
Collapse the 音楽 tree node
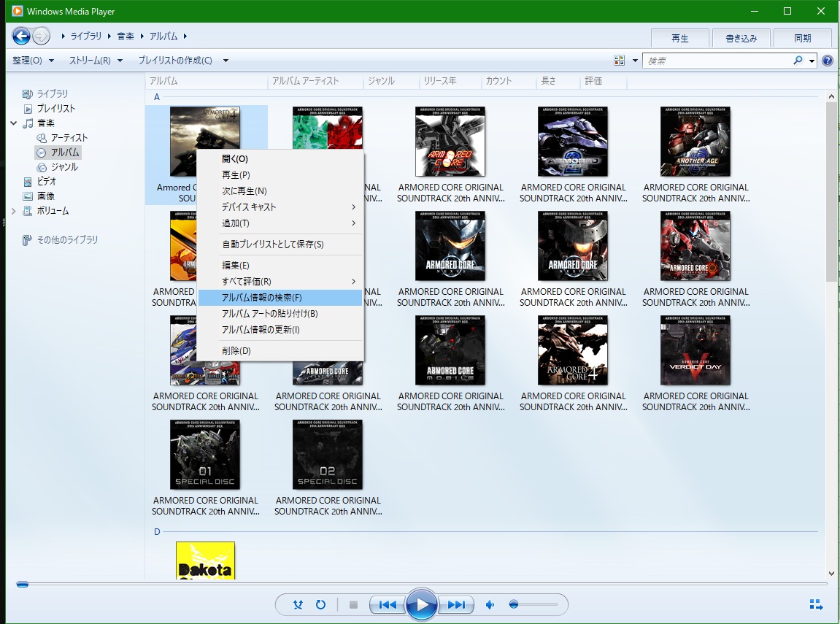pyautogui.click(x=13, y=123)
